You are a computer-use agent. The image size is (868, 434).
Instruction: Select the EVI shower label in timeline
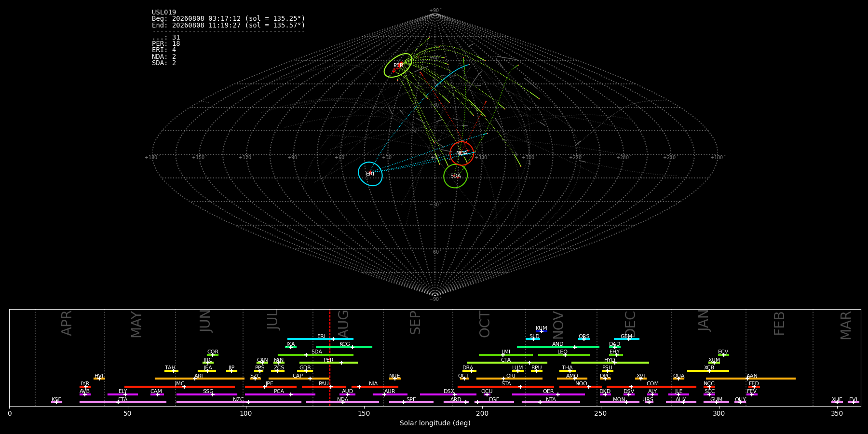pos(853,400)
